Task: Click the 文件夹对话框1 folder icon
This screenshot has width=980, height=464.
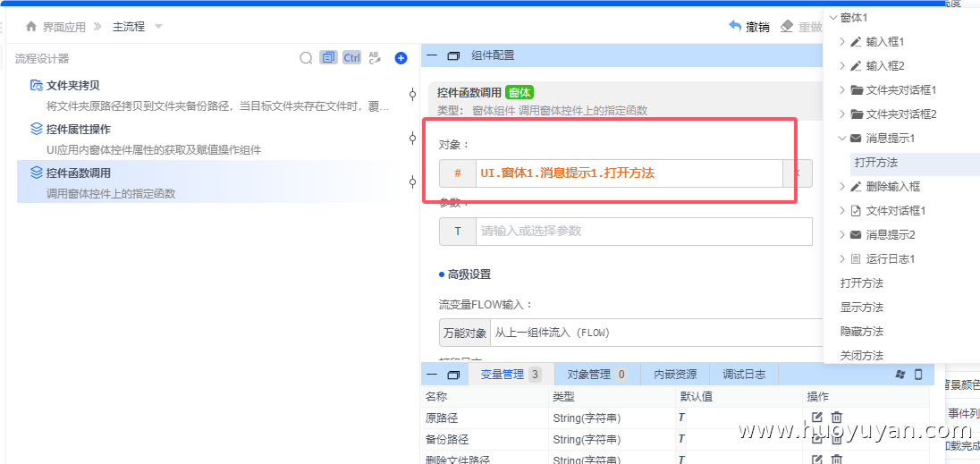Action: tap(857, 90)
